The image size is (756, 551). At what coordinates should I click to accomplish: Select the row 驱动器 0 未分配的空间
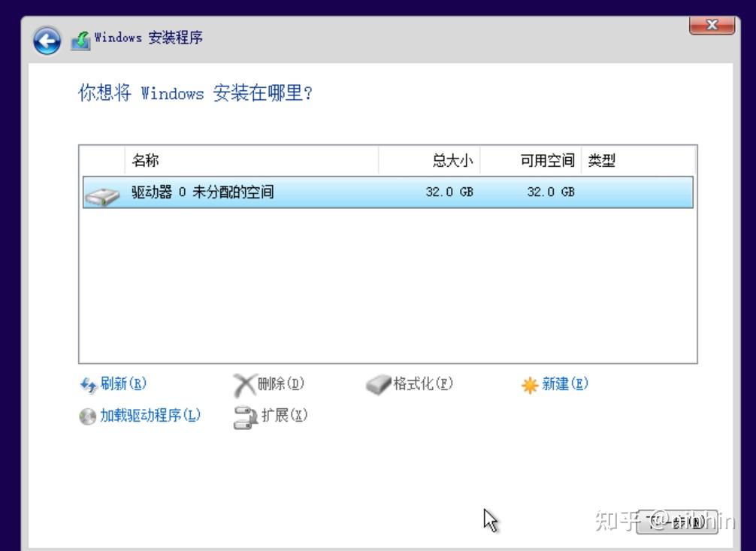point(388,192)
